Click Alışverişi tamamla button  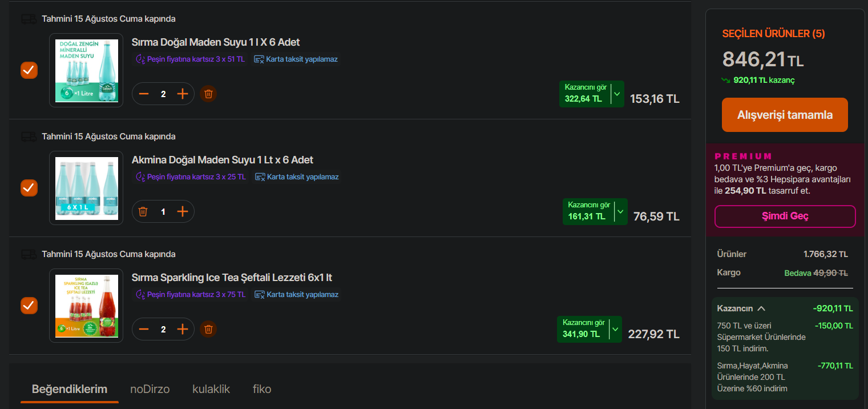coord(785,115)
